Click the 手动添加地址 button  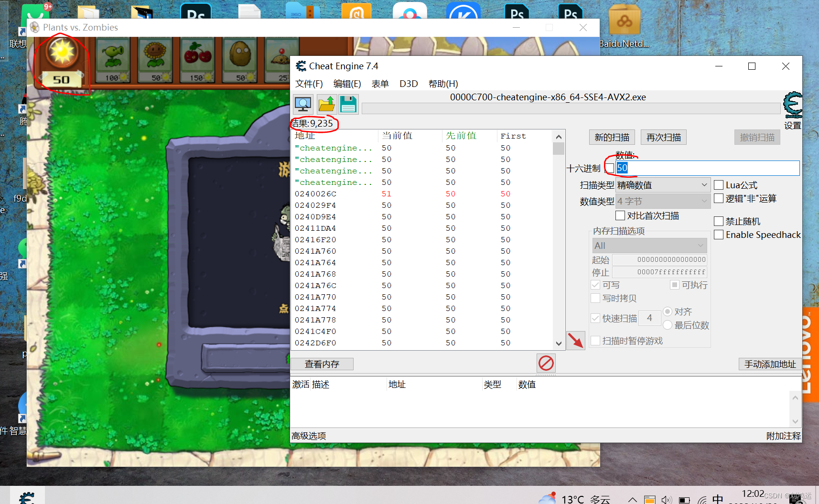coord(770,364)
